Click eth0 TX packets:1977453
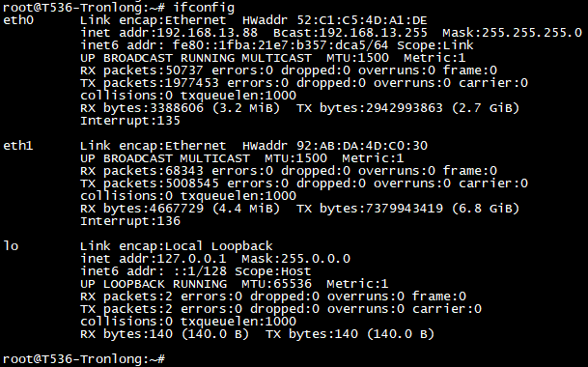The width and height of the screenshot is (588, 367). pyautogui.click(x=150, y=83)
